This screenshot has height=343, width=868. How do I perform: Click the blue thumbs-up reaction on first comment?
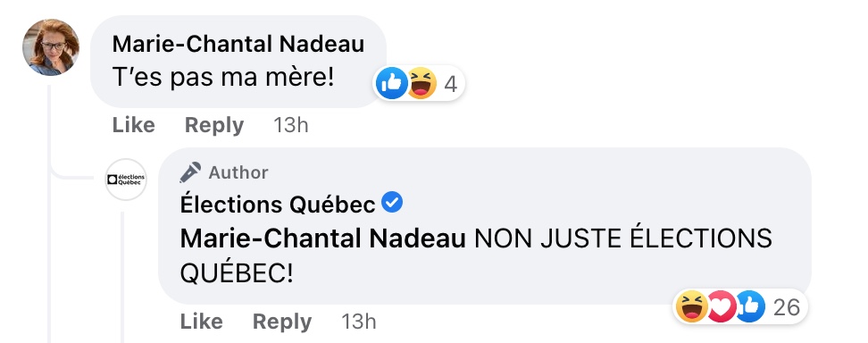[x=391, y=84]
